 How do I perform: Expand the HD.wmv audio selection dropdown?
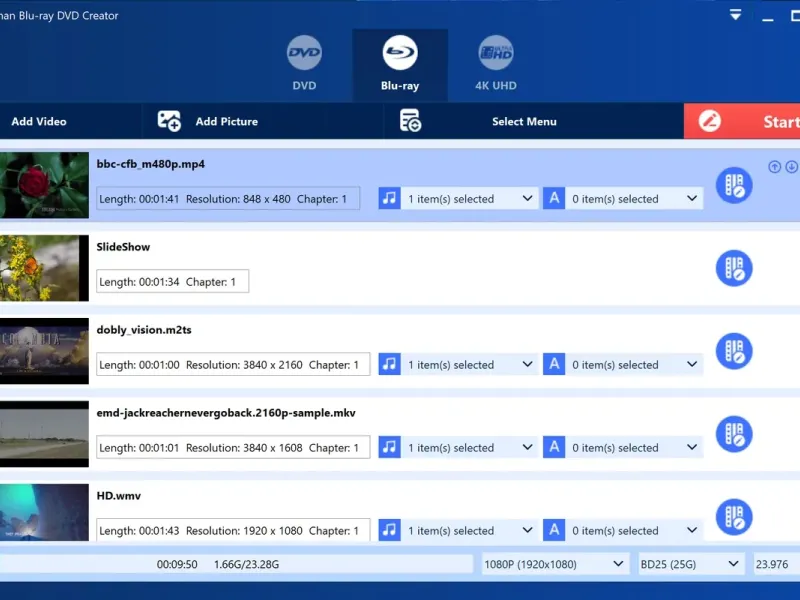pos(470,531)
